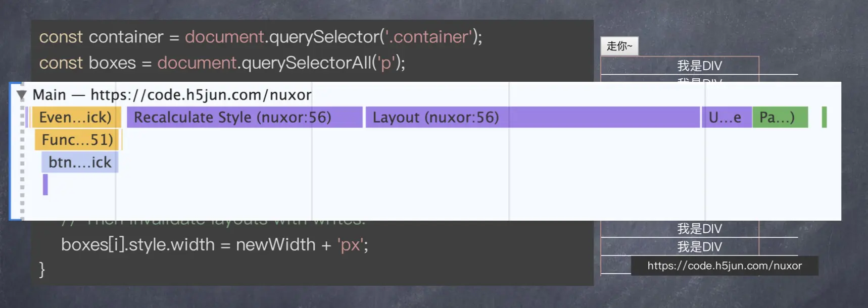
Task: Click the small purple bar under btn....ick
Action: (x=45, y=184)
